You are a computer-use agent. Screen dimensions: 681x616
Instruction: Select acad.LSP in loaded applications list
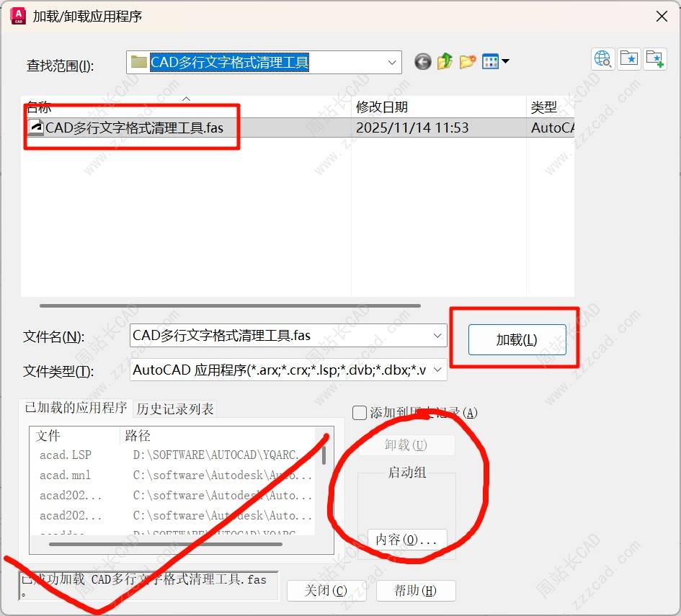66,455
